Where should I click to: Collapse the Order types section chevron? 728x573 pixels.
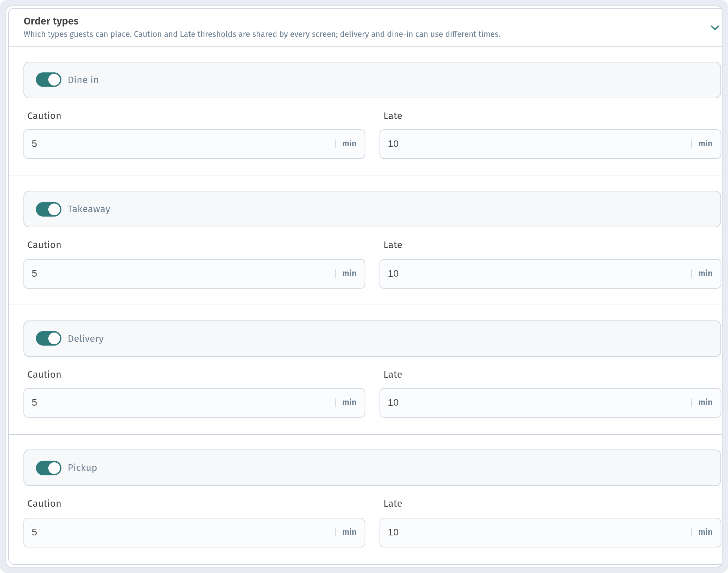coord(715,28)
